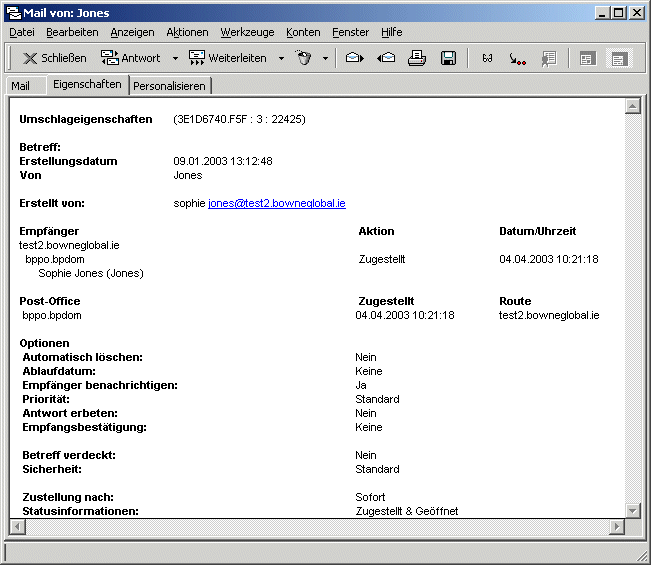The width and height of the screenshot is (651, 565).
Task: Expand the dropdown beside the trash icon
Action: 326,59
